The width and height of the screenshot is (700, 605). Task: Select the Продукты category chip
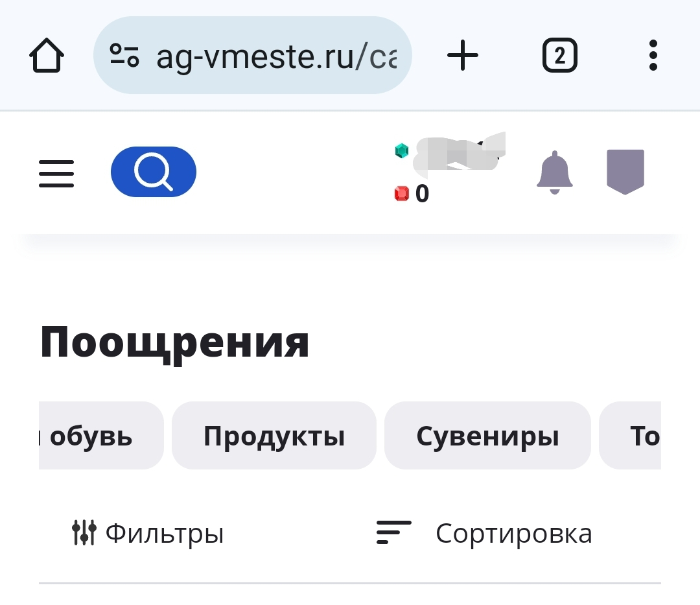tap(274, 435)
